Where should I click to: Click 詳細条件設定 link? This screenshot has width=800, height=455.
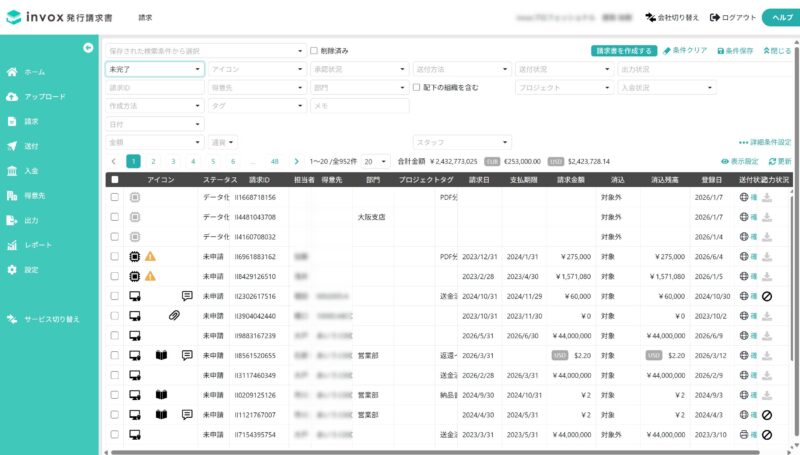tap(765, 142)
